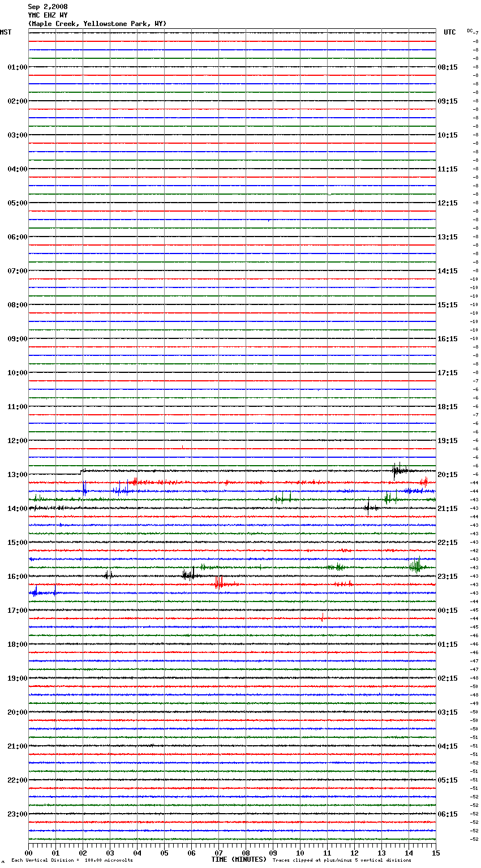481x868 pixels.
Task: Select the 08:00 MST row label
Action: pyautogui.click(x=18, y=305)
